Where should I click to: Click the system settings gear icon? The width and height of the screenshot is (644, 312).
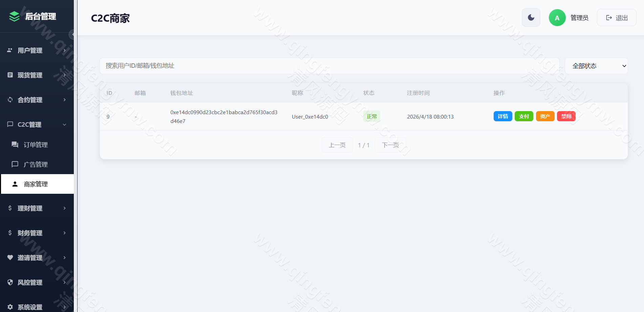tap(10, 307)
